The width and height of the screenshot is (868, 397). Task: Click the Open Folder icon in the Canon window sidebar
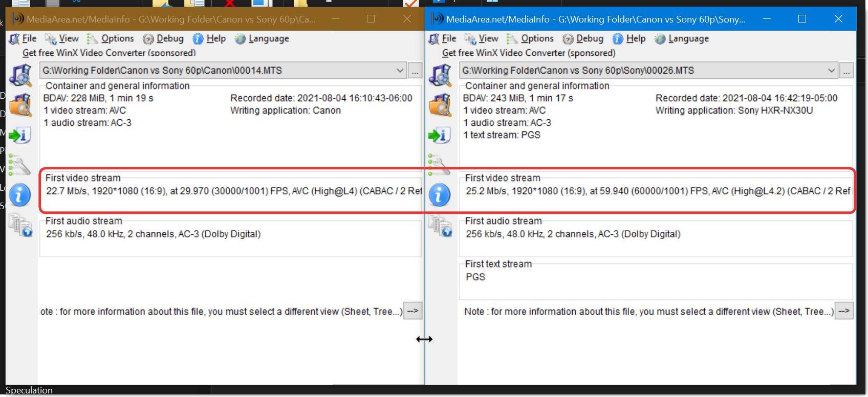20,105
